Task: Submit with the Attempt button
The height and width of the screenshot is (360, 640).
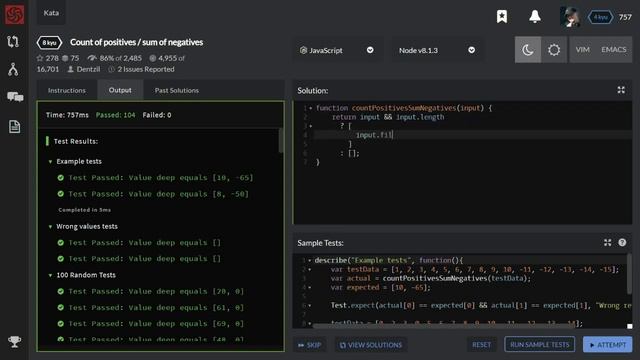Action: point(607,344)
